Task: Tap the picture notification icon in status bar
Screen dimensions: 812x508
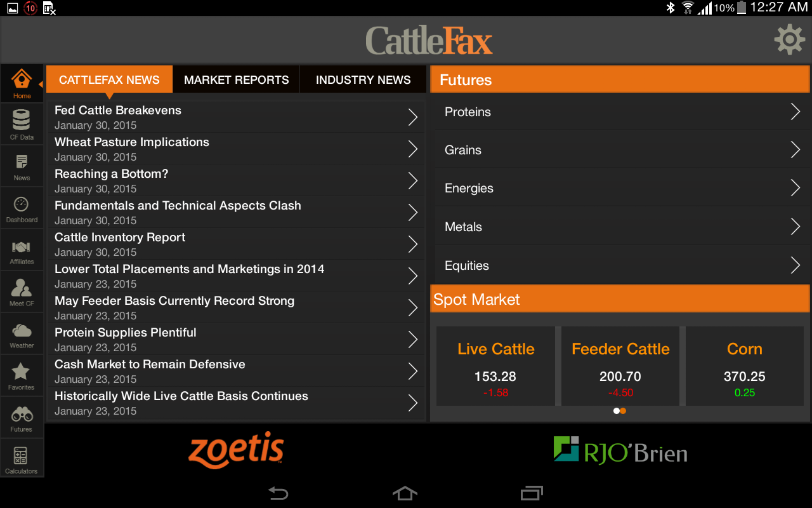Action: coord(11,8)
